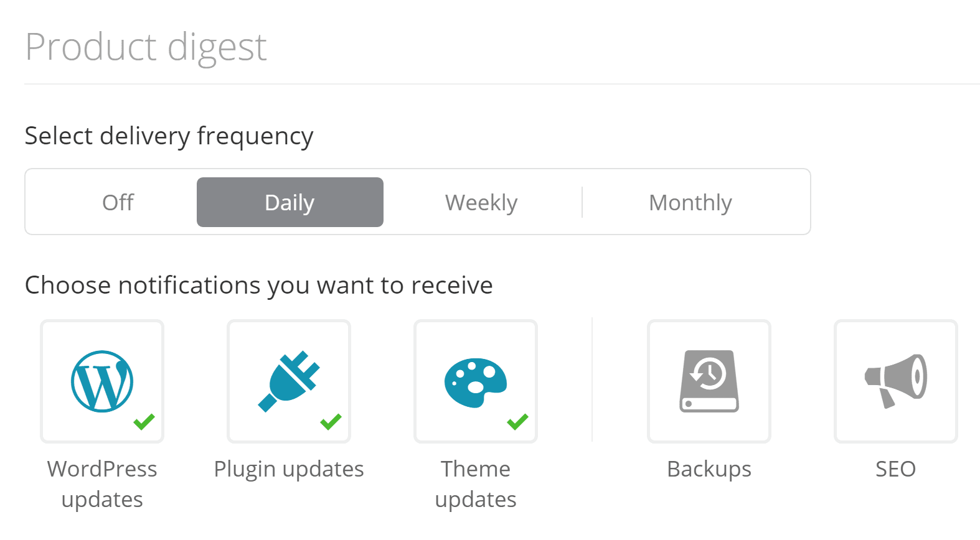Click the "Select delivery frequency" text
Screen dimensions: 980x540
point(169,136)
